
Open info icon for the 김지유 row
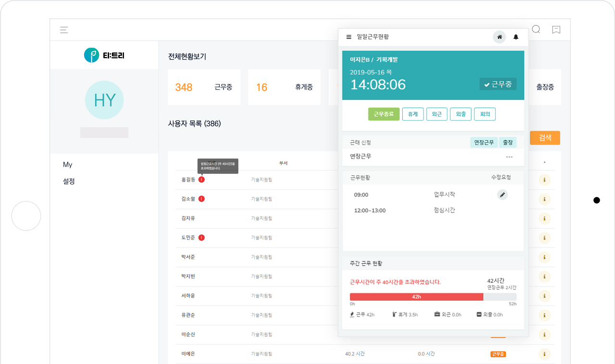pyautogui.click(x=544, y=218)
